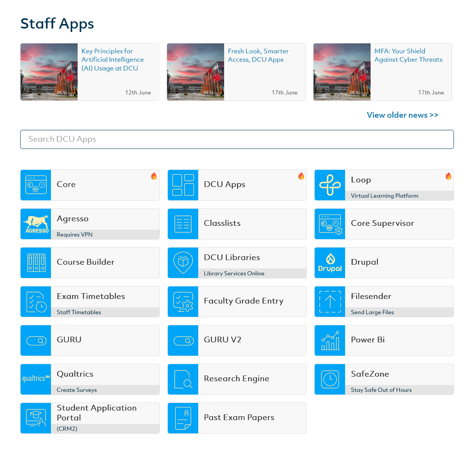Click the flame icon on Core card
The image size is (476, 449).
pyautogui.click(x=154, y=176)
